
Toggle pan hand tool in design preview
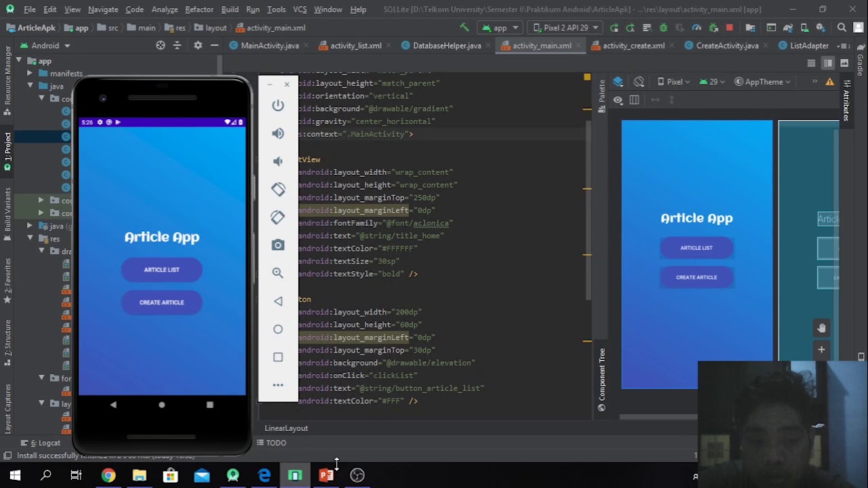coord(821,328)
